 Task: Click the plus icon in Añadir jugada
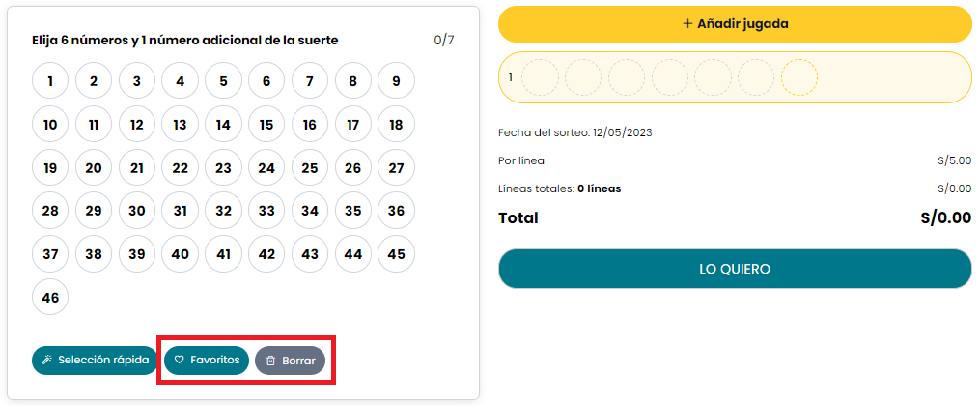point(687,24)
